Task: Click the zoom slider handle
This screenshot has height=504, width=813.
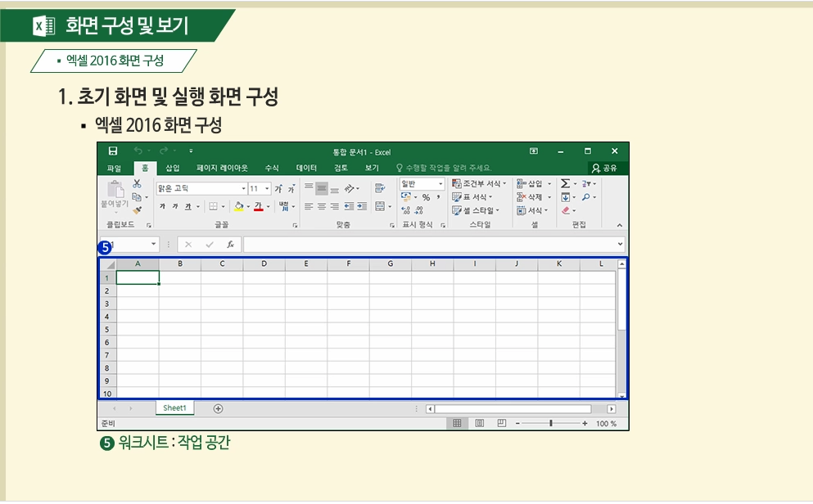Action: coord(551,423)
